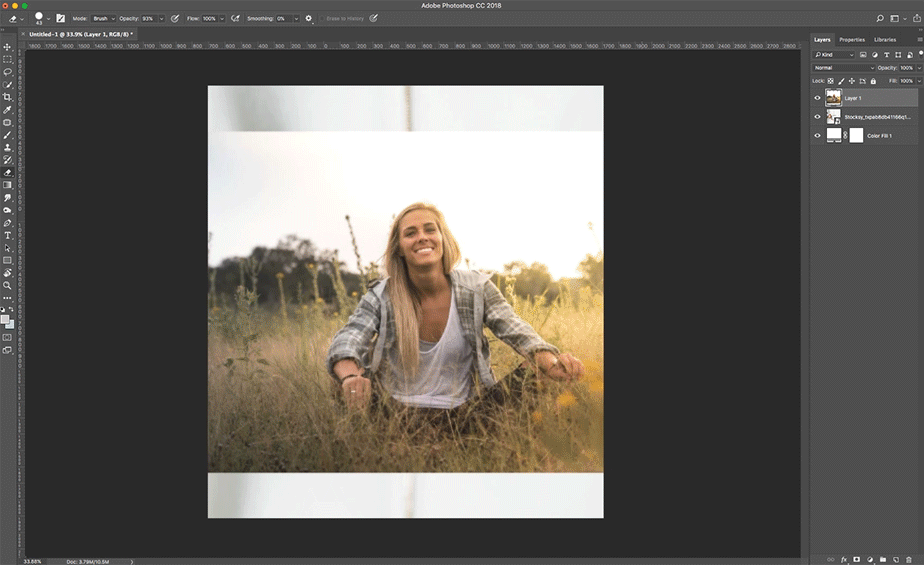This screenshot has height=565, width=924.
Task: Select the Zoom tool in toolbar
Action: pos(7,286)
